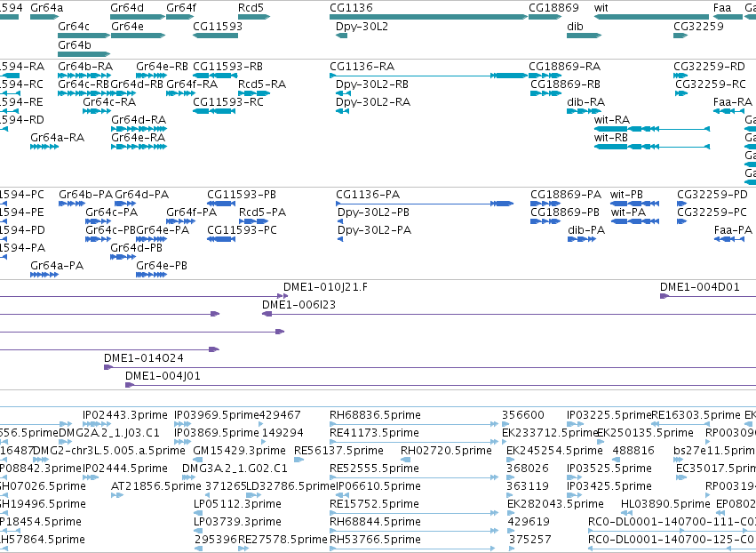Open the Gr64b gene label

pos(75,44)
